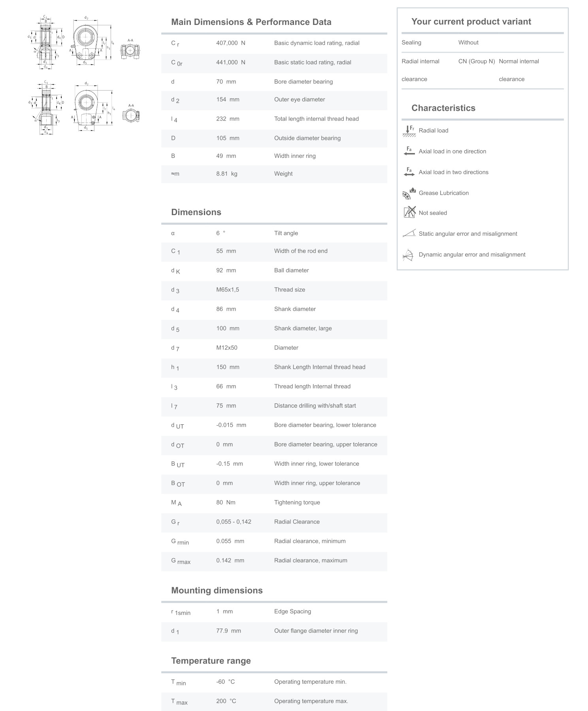The height and width of the screenshot is (711, 588).
Task: Click the Main Dimensions & Performance Data heading
Action: click(251, 22)
